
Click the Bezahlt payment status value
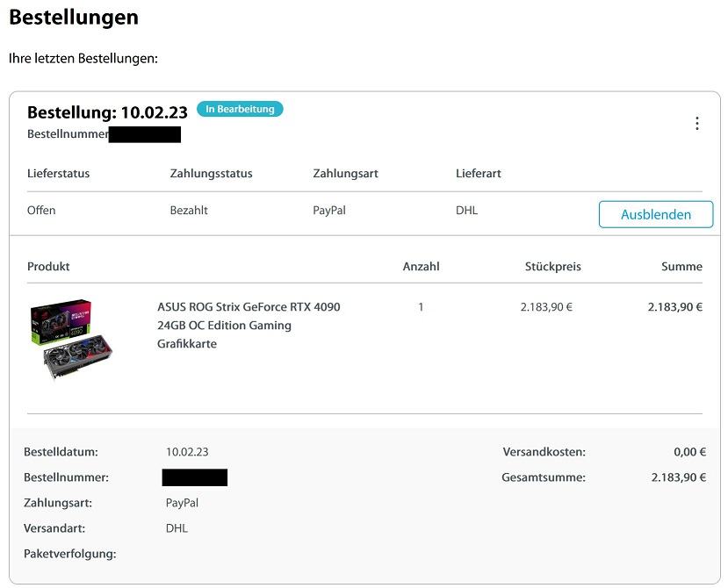tap(189, 211)
